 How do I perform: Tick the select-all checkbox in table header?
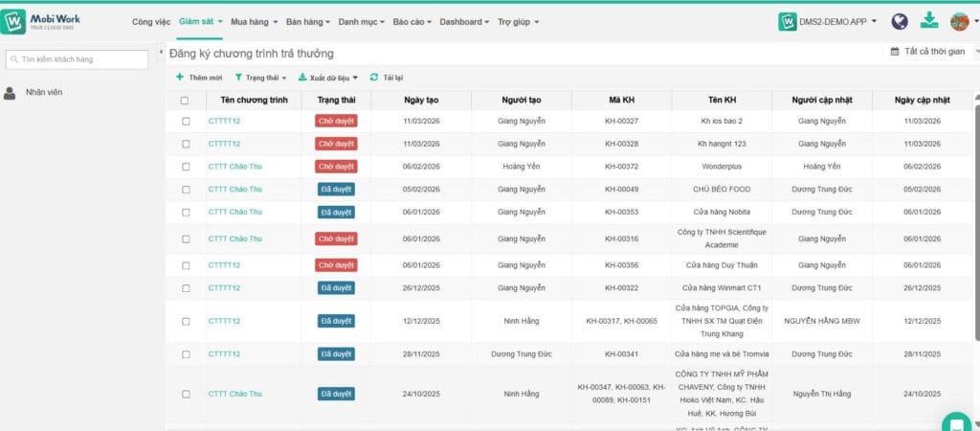(x=186, y=100)
